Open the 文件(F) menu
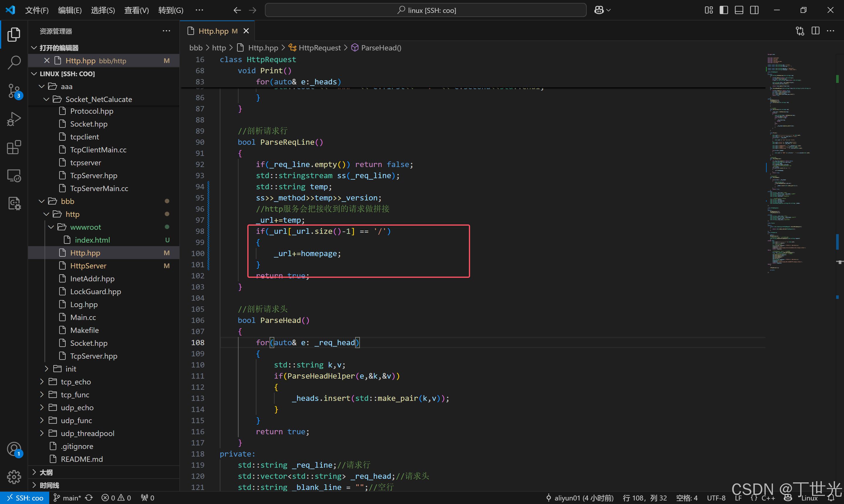844x504 pixels. [x=37, y=10]
